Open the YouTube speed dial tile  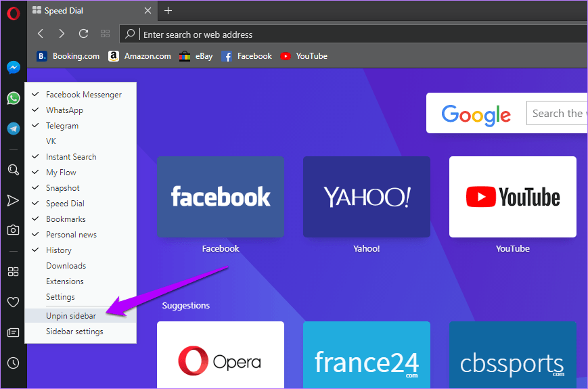tap(513, 197)
